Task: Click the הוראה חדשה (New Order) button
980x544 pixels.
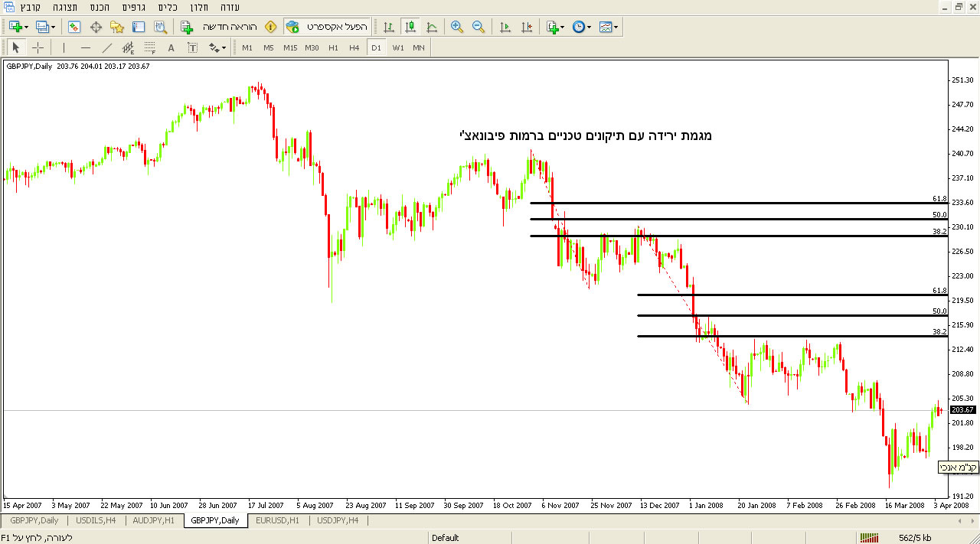Action: 220,27
